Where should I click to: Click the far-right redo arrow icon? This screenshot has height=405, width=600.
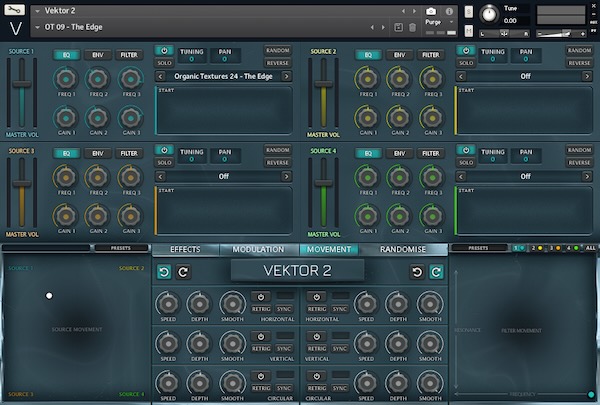click(x=436, y=272)
